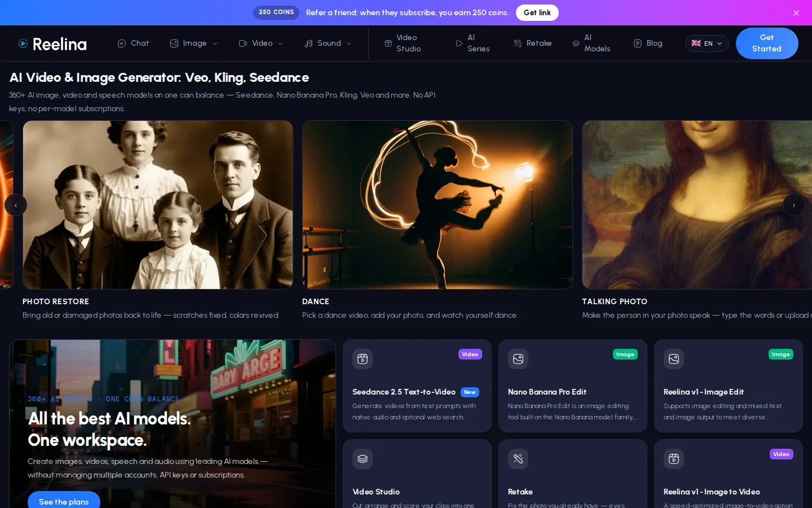Expand the Image dropdown chevron
812x508 pixels.
215,43
